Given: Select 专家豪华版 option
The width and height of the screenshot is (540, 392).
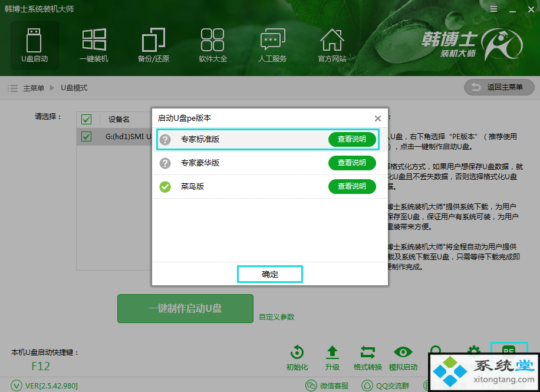Looking at the screenshot, I should (270, 163).
